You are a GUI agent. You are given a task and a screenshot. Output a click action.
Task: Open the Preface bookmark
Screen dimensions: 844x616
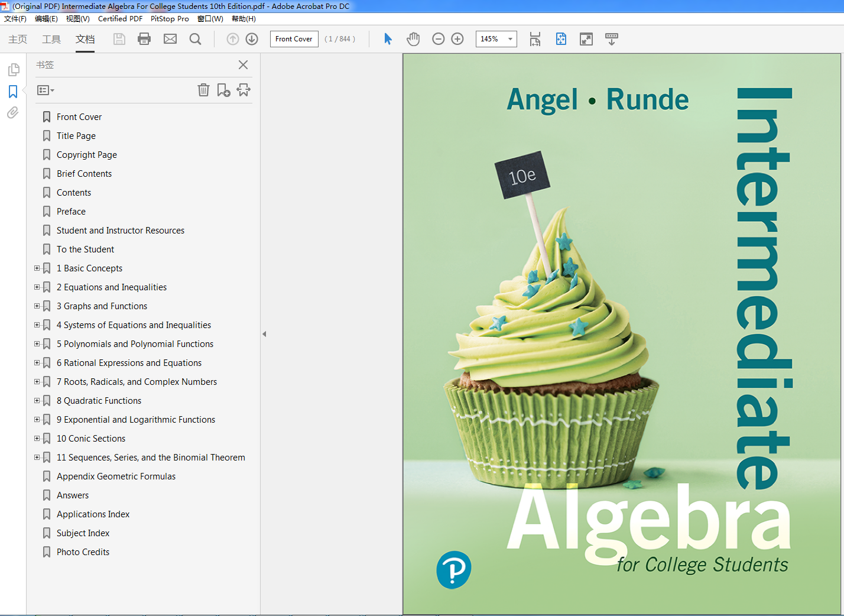pyautogui.click(x=71, y=212)
